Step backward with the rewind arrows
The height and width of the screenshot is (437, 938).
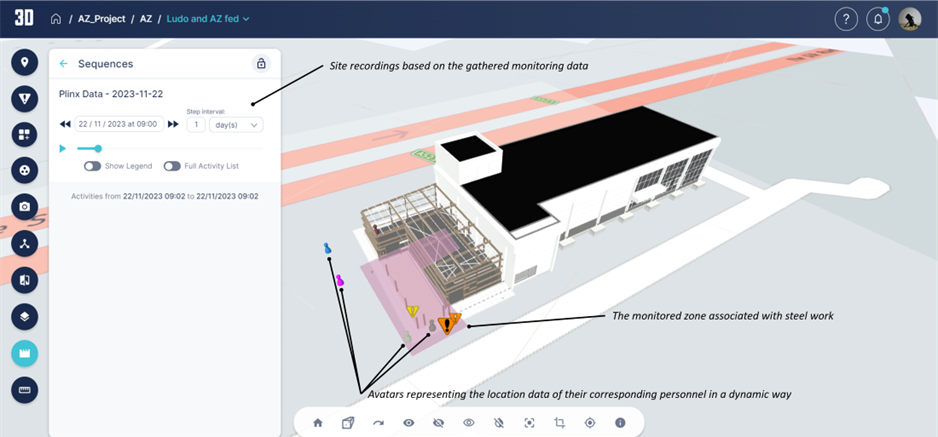[x=65, y=124]
